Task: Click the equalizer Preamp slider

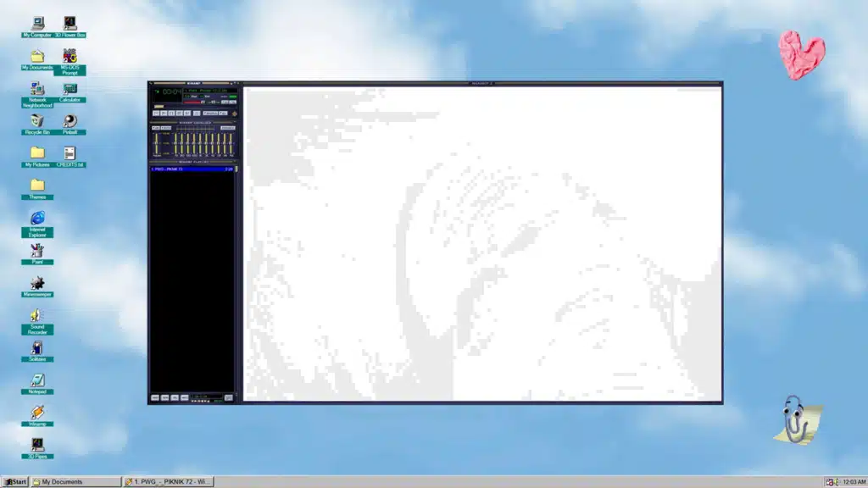Action: coord(156,143)
